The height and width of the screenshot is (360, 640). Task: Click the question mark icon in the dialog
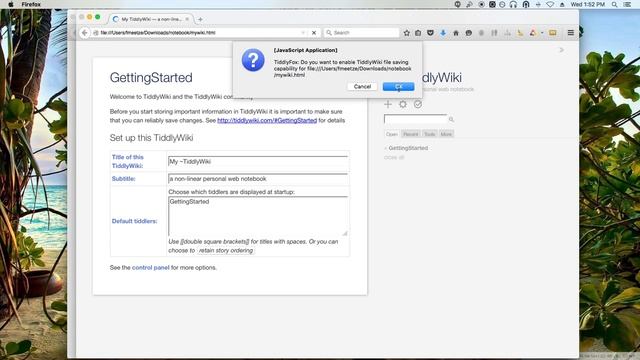coord(253,60)
